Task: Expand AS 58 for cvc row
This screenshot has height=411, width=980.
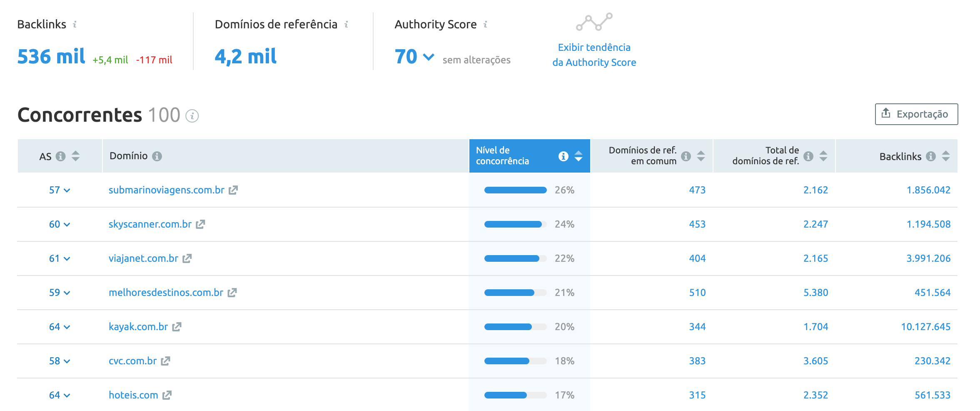Action: point(67,361)
